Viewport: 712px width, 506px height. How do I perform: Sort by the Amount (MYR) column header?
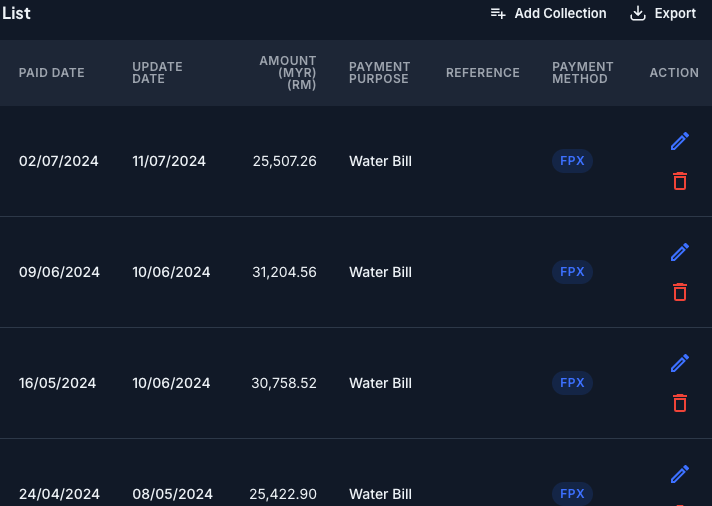coord(288,73)
